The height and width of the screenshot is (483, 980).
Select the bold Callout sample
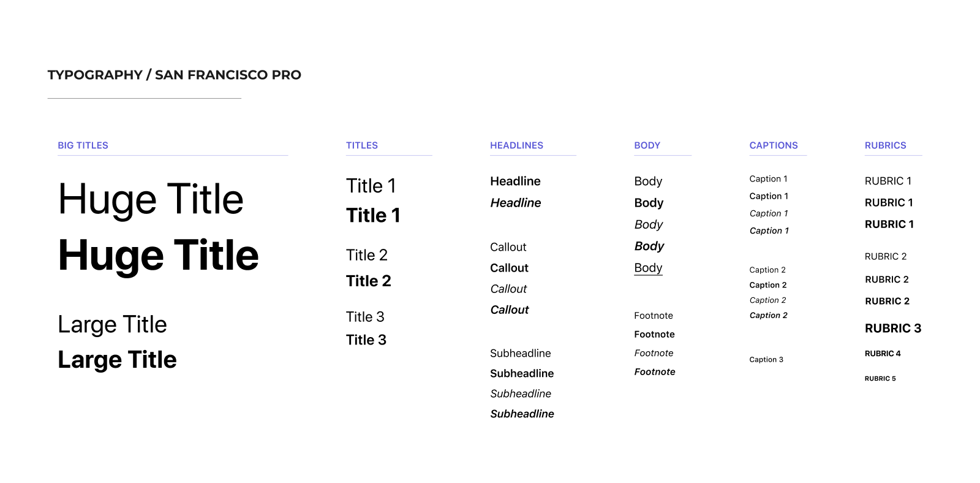pos(509,268)
